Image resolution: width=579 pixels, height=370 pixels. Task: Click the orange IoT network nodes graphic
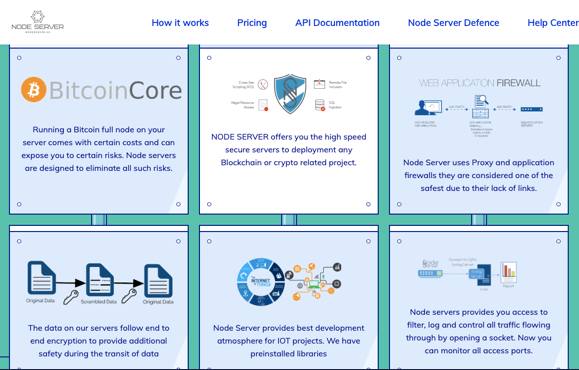(x=314, y=281)
